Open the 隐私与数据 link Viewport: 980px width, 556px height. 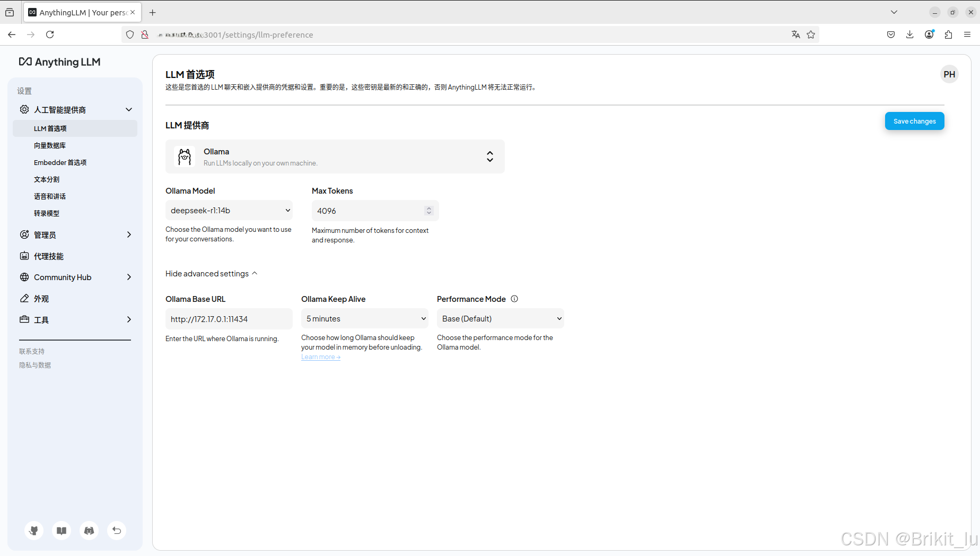(35, 365)
